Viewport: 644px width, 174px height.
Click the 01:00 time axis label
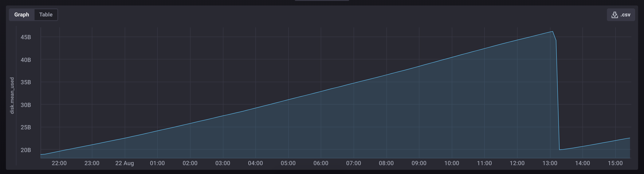point(157,163)
